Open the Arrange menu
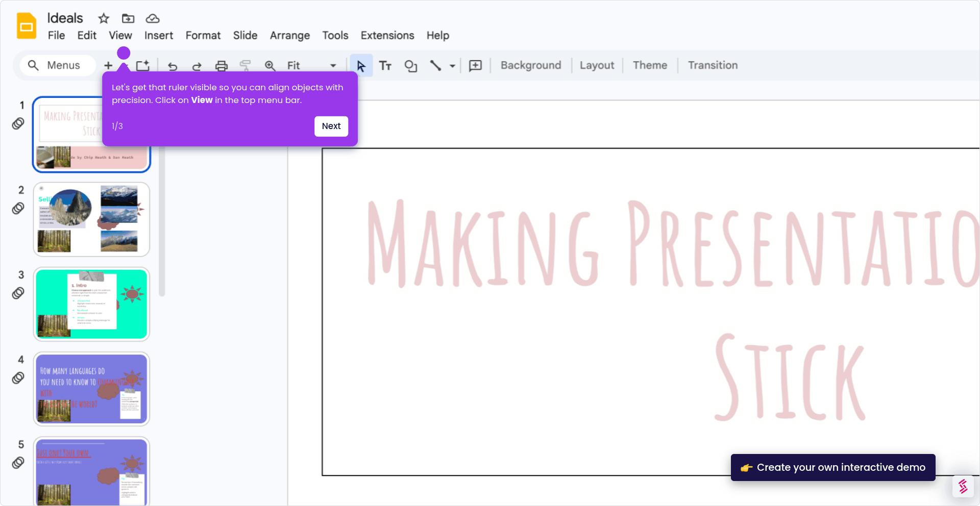 [290, 35]
